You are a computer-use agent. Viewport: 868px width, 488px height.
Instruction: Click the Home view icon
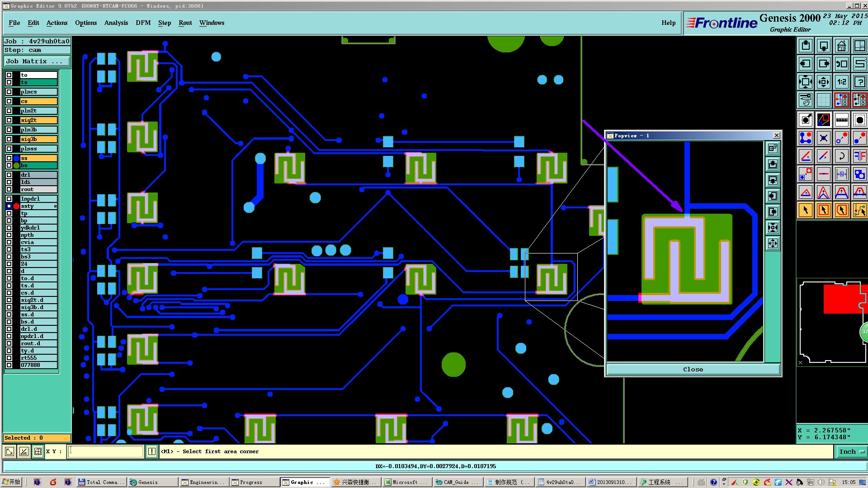click(x=841, y=46)
